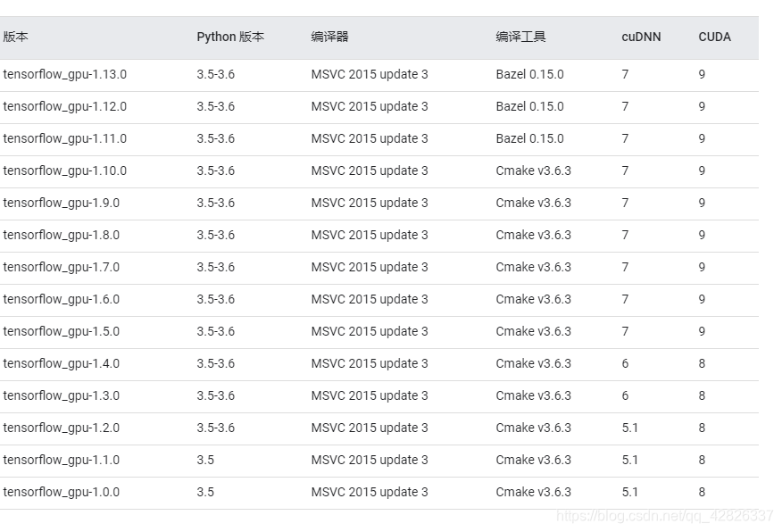Click 'Bazel 0.15.0' in tensorflow_gpu-1.11.0 row
Screen dimensions: 782x532
pos(529,138)
